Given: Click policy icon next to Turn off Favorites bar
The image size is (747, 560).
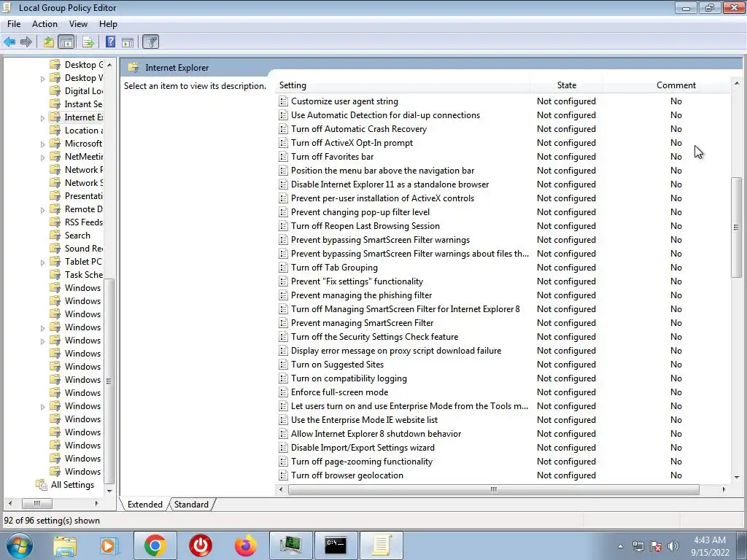Looking at the screenshot, I should pos(284,157).
